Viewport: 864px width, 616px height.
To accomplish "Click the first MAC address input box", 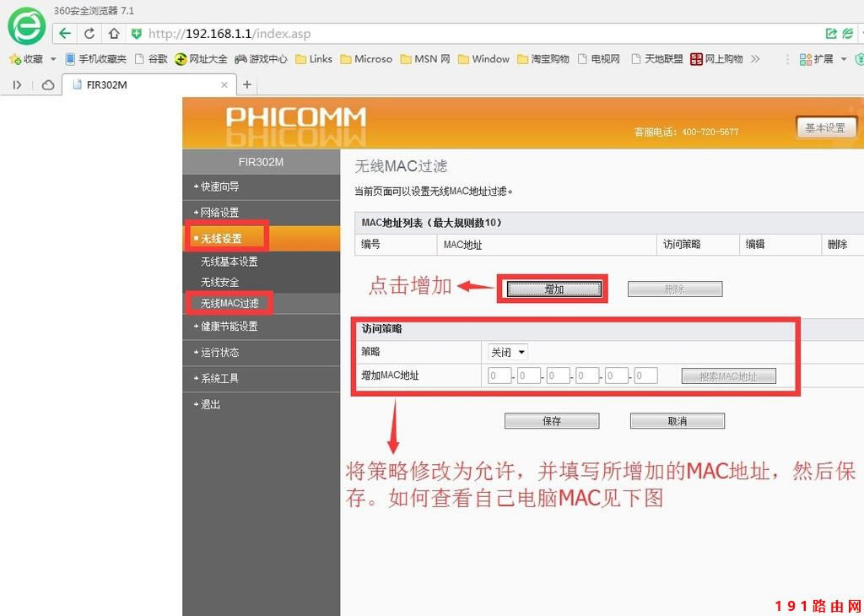I will tap(497, 375).
